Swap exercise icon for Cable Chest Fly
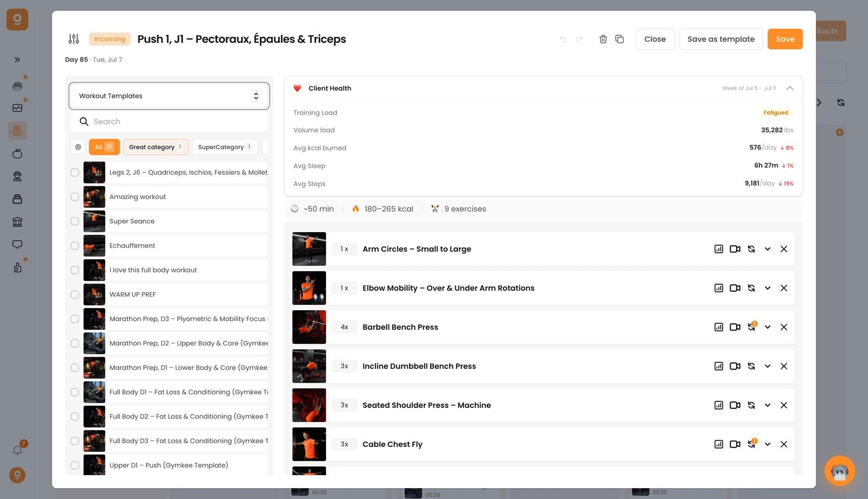This screenshot has height=499, width=868. pos(751,444)
